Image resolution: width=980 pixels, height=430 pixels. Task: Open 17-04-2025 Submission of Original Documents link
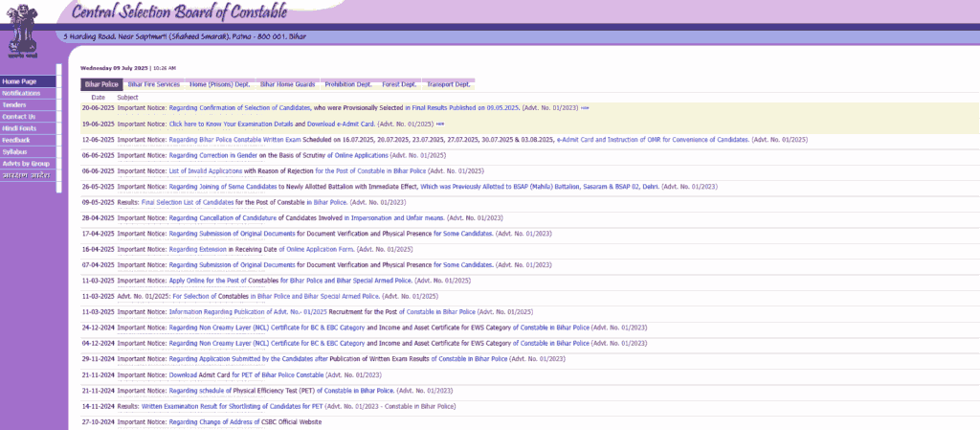(232, 233)
